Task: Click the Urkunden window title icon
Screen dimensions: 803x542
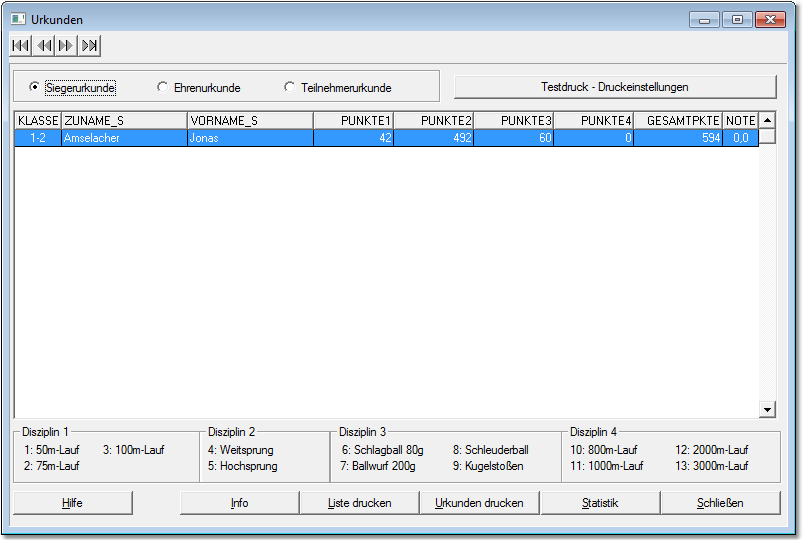Action: (x=17, y=19)
